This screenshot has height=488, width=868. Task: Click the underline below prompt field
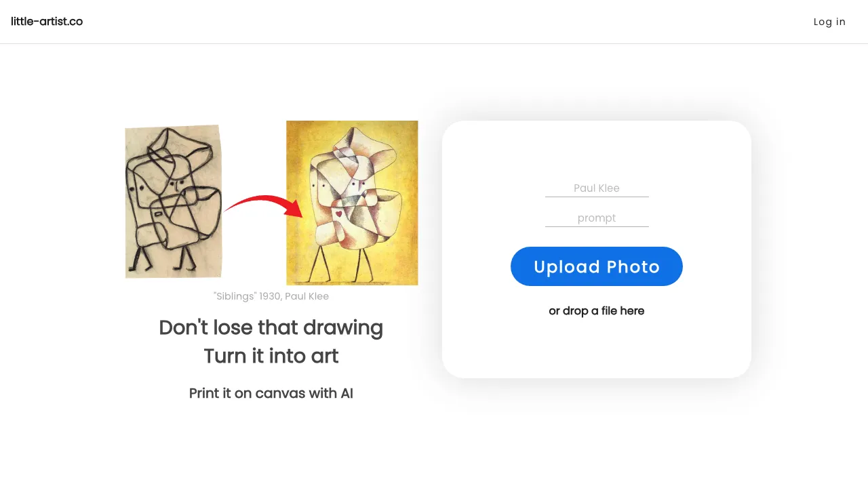click(597, 226)
